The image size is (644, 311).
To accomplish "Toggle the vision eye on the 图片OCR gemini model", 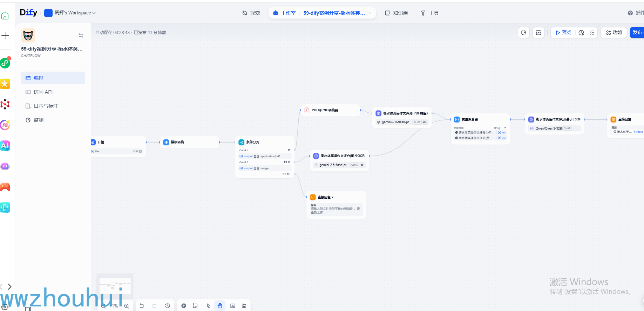I will (362, 165).
